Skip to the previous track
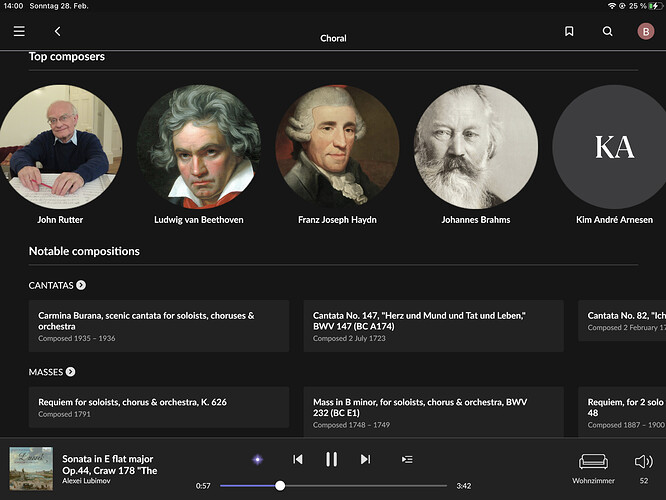The height and width of the screenshot is (500, 666). 298,459
